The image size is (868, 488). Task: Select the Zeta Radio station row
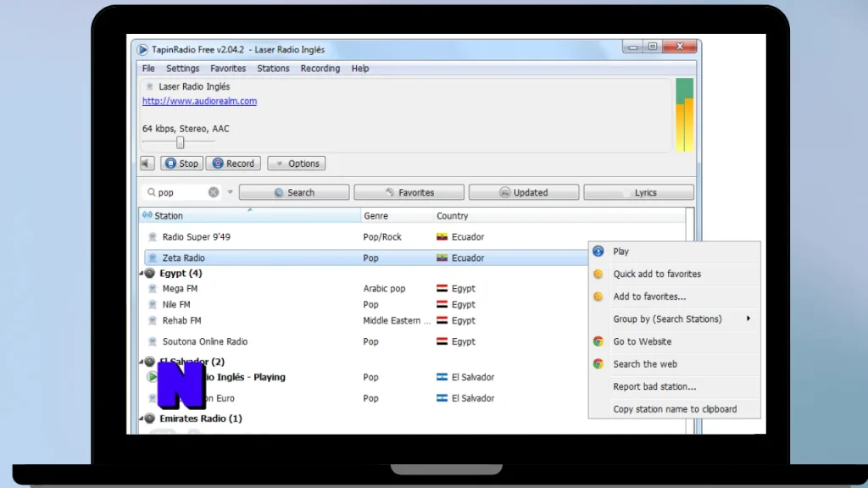pyautogui.click(x=365, y=258)
